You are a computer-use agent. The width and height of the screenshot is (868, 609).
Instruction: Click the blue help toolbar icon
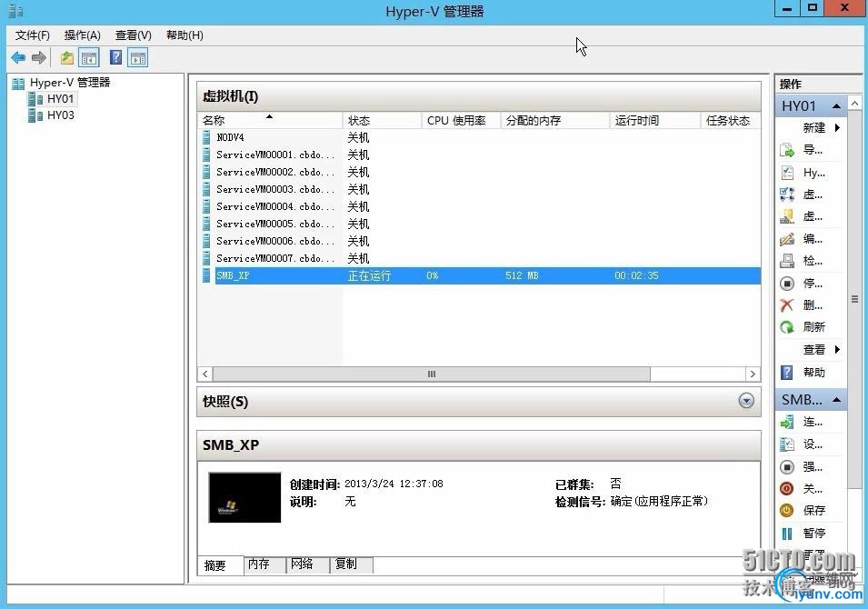tap(115, 57)
